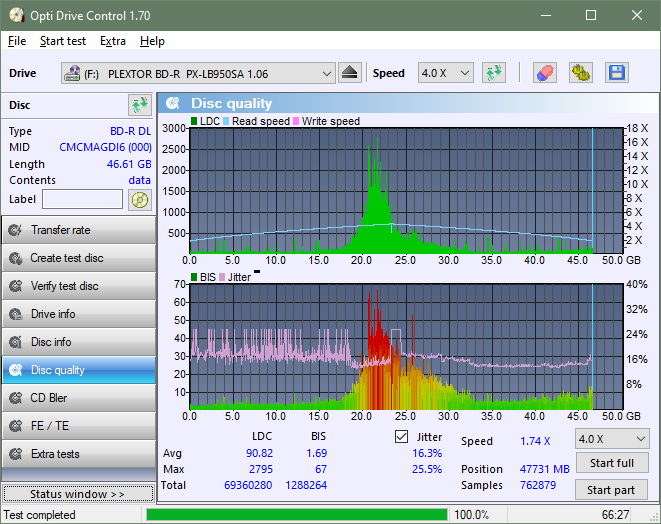Click the Samples value 762879
Screen dimensions: 661x524
pos(538,485)
